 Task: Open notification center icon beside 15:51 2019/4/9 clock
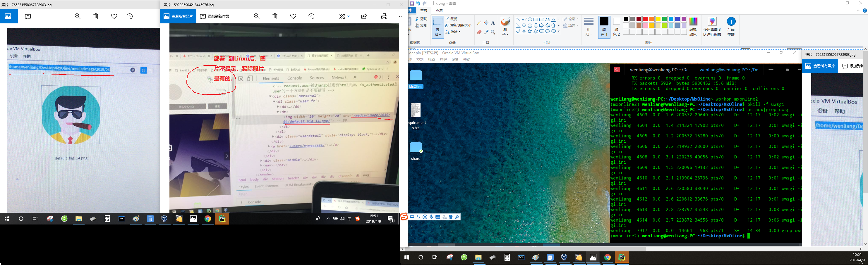pos(391,219)
